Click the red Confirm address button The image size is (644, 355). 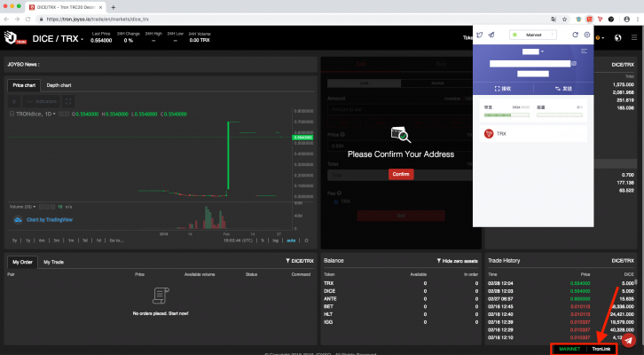[401, 174]
